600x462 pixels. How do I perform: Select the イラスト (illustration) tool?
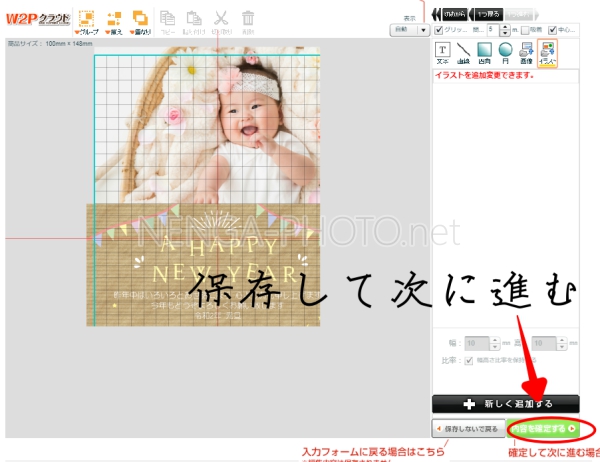point(547,53)
